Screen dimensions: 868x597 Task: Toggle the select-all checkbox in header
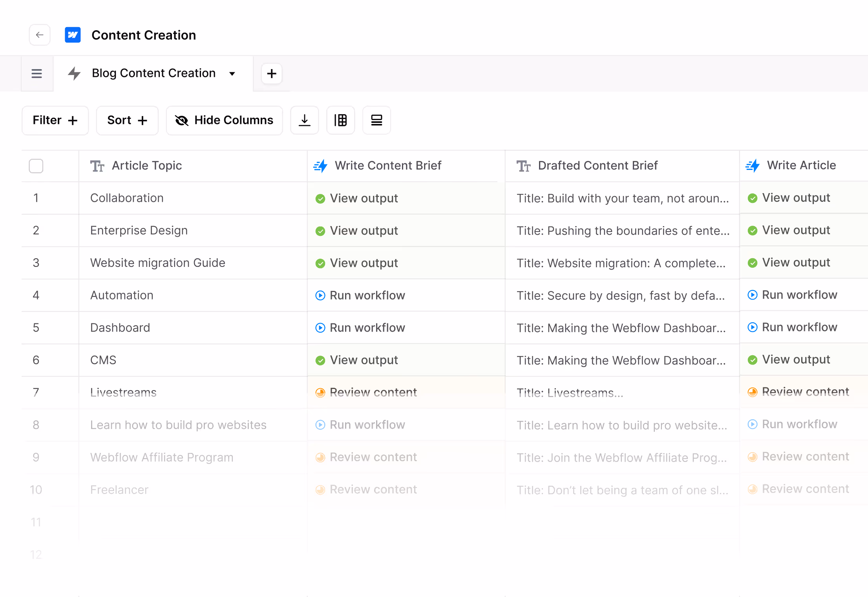click(36, 166)
